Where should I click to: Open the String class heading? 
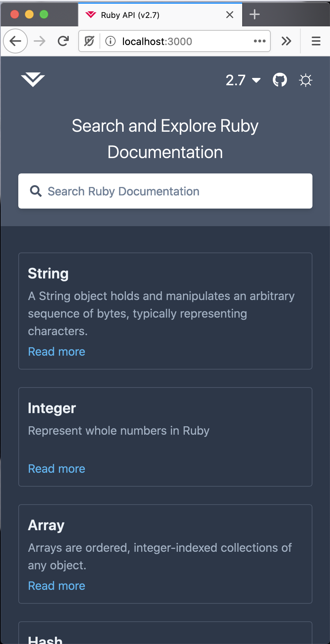click(48, 274)
